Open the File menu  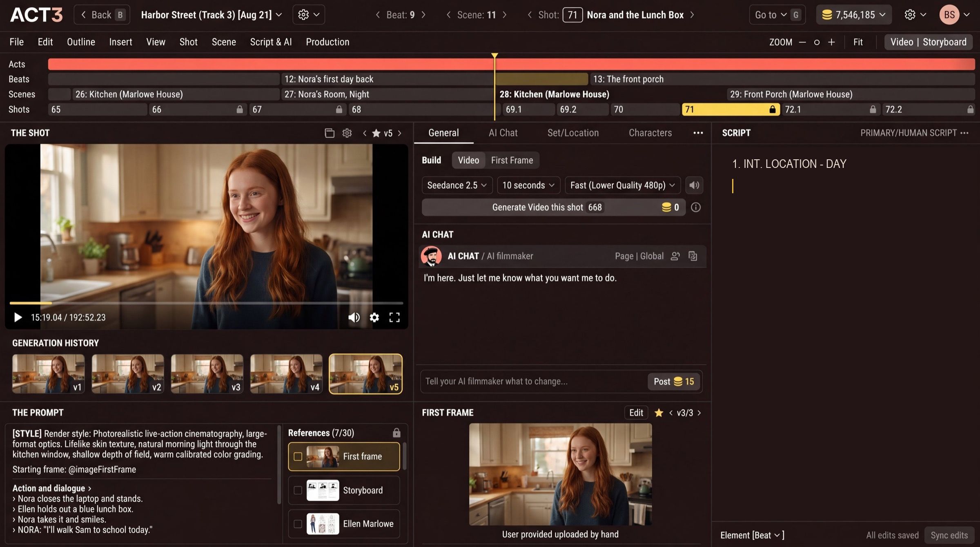pos(17,42)
